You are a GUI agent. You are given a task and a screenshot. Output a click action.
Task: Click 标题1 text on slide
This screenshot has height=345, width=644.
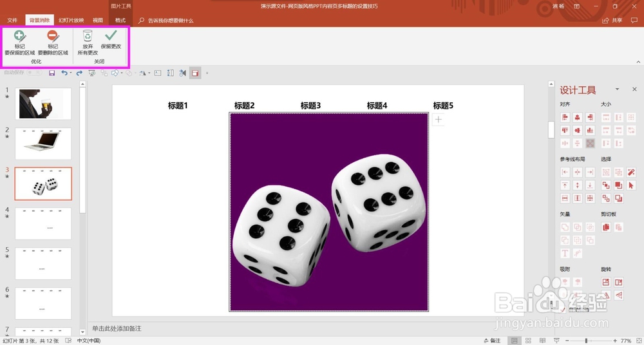pyautogui.click(x=178, y=106)
